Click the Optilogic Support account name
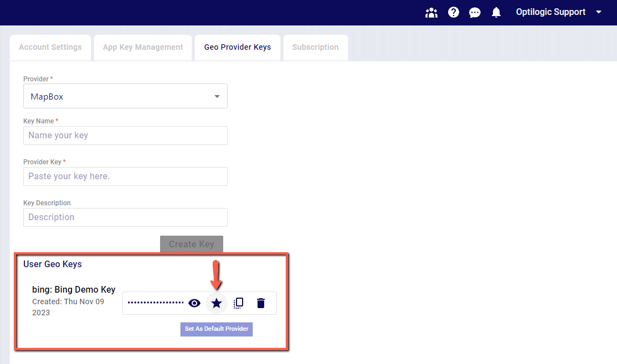Image resolution: width=617 pixels, height=364 pixels. tap(551, 12)
